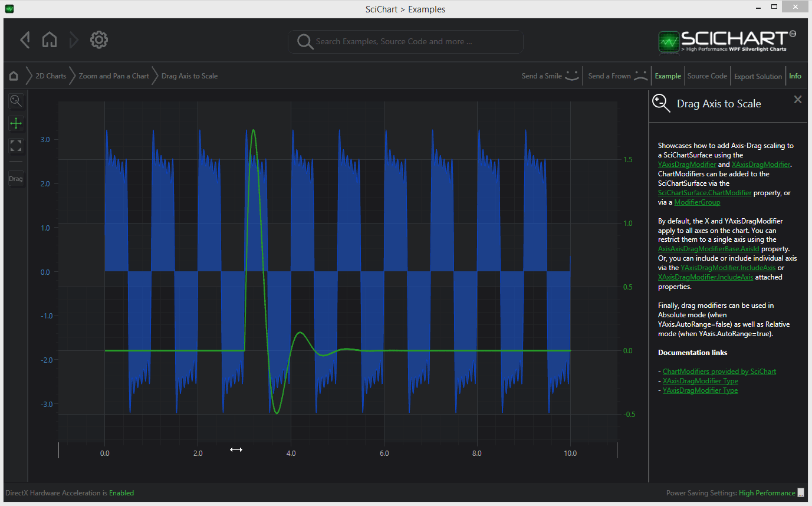Click the 1.0 label on green Y axis
The image size is (812, 506).
point(629,224)
